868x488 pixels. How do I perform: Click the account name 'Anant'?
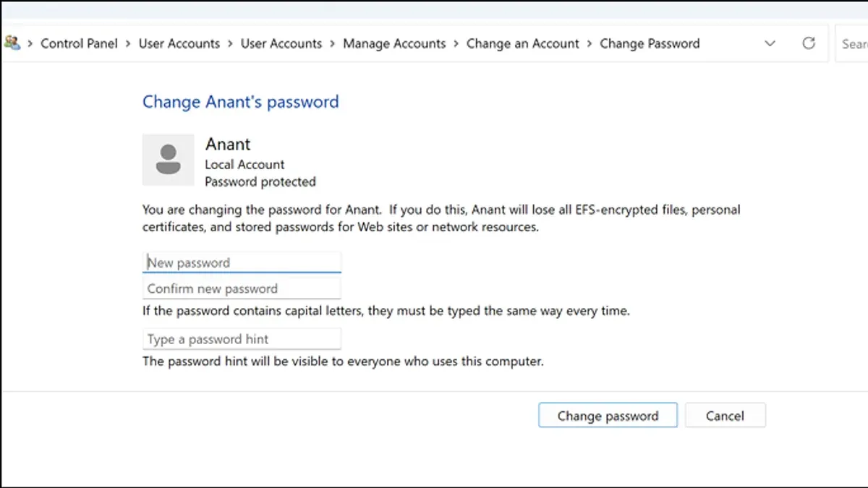coord(228,144)
